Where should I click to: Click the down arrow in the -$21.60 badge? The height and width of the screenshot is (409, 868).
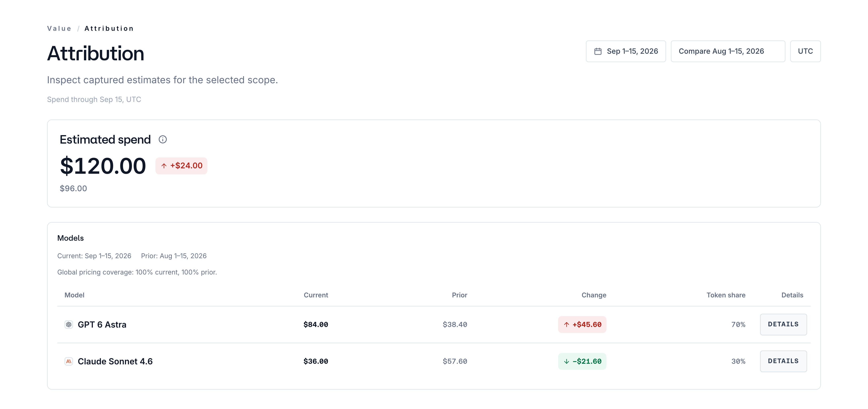[x=566, y=362]
